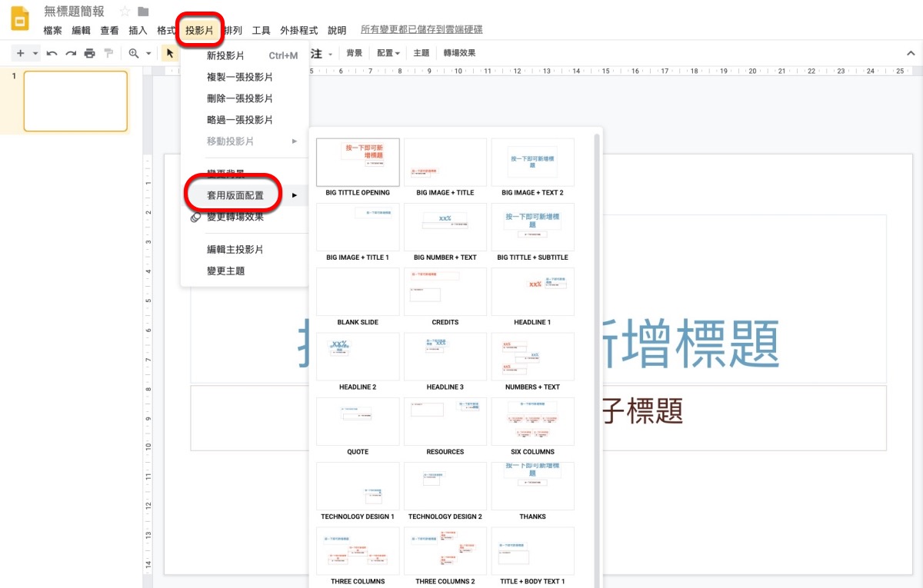The image size is (923, 588).
Task: Collapse the toolbar with the up chevron
Action: click(911, 53)
